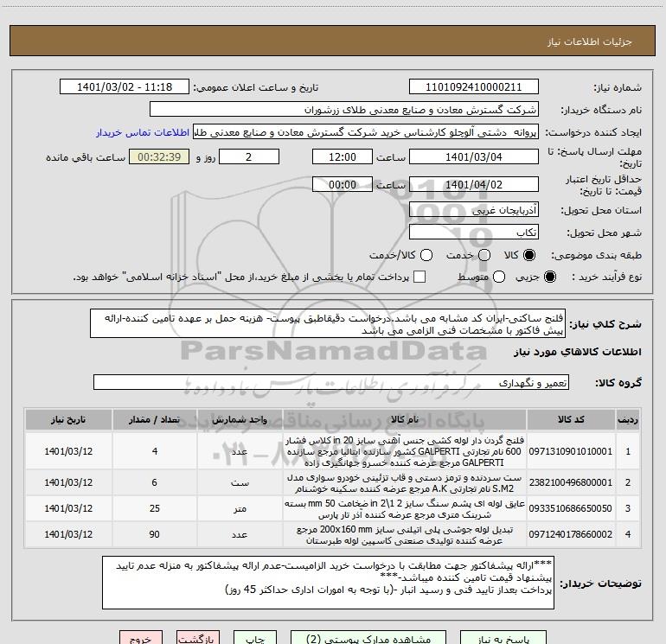Select item code 0971310901010001
666x644 pixels.
point(571,451)
